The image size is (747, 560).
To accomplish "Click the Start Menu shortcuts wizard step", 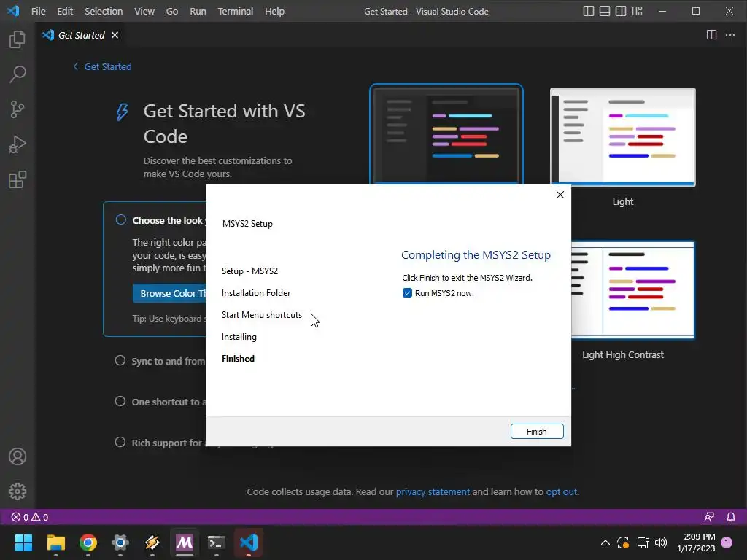I will click(262, 315).
